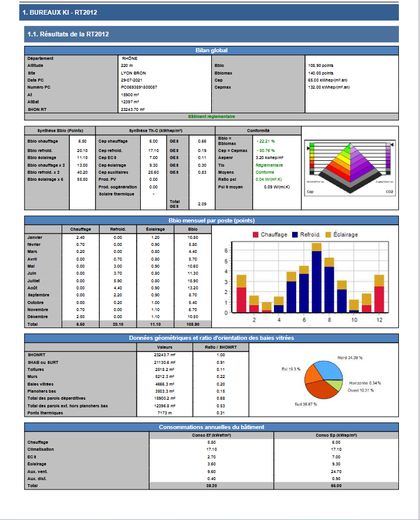Click the 'Conso Ef (kWef/m²)' column header
The image size is (420, 520).
[x=212, y=435]
